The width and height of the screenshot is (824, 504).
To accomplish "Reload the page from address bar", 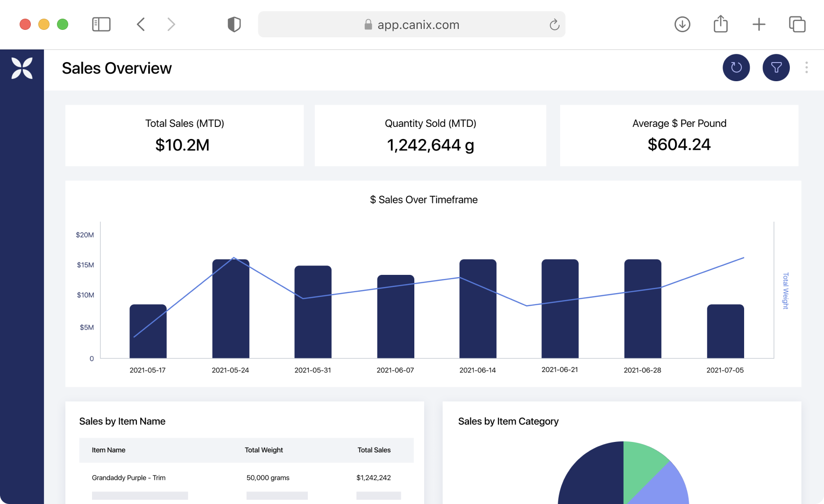I will (554, 24).
